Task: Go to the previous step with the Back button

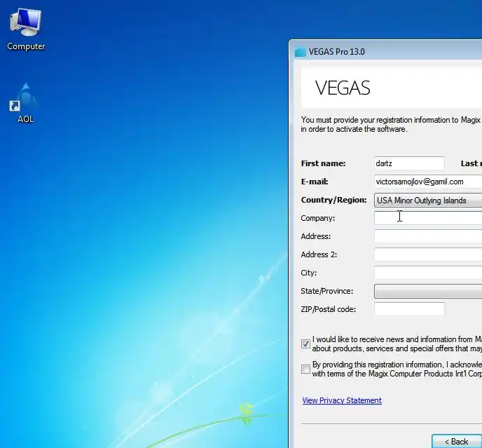Action: pos(457,442)
